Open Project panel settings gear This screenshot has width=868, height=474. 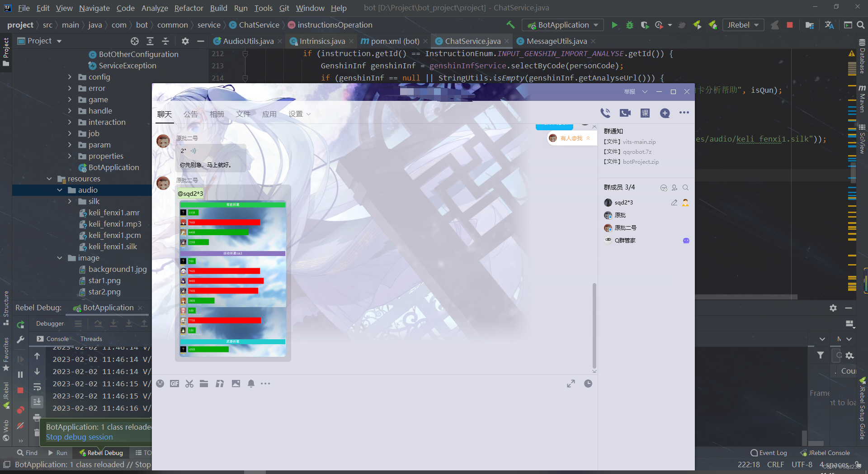click(185, 41)
